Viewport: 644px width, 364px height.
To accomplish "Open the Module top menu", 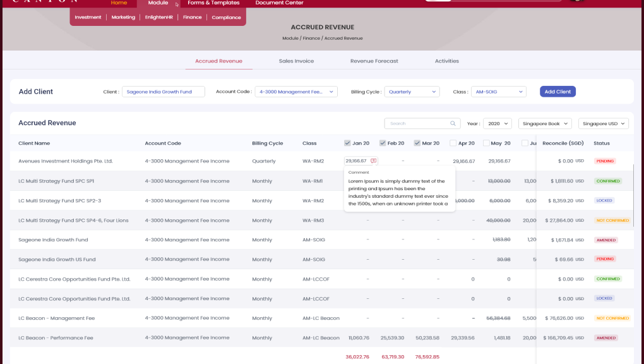I will 158,3.
